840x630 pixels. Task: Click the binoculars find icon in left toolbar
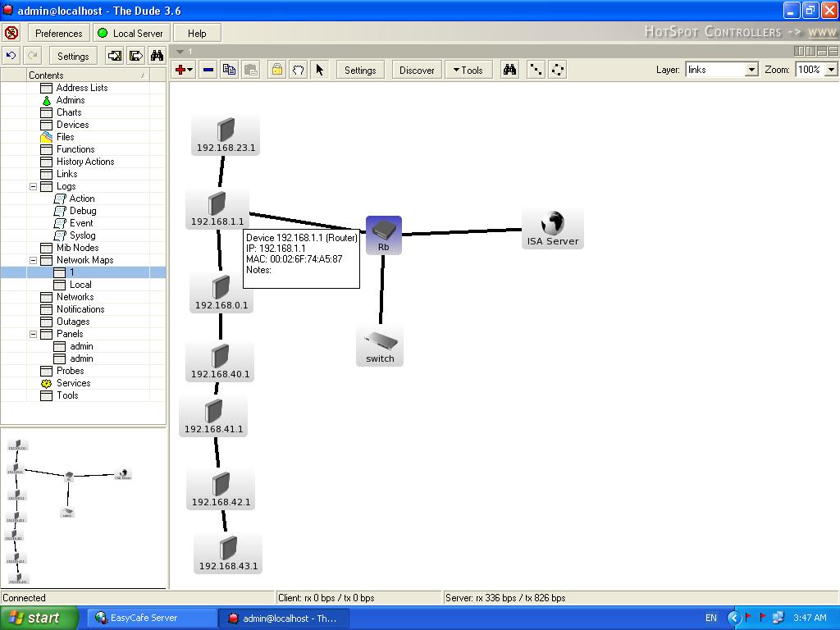(x=157, y=56)
